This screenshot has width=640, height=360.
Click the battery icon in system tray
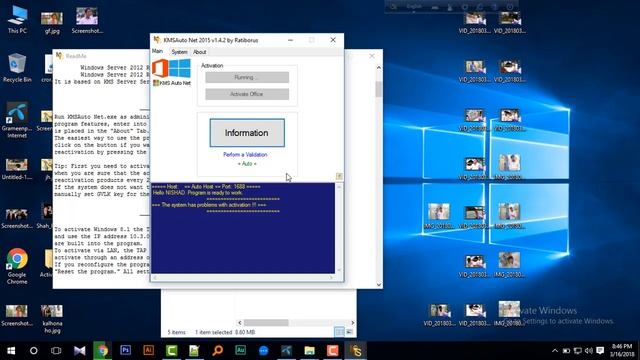pyautogui.click(x=566, y=351)
